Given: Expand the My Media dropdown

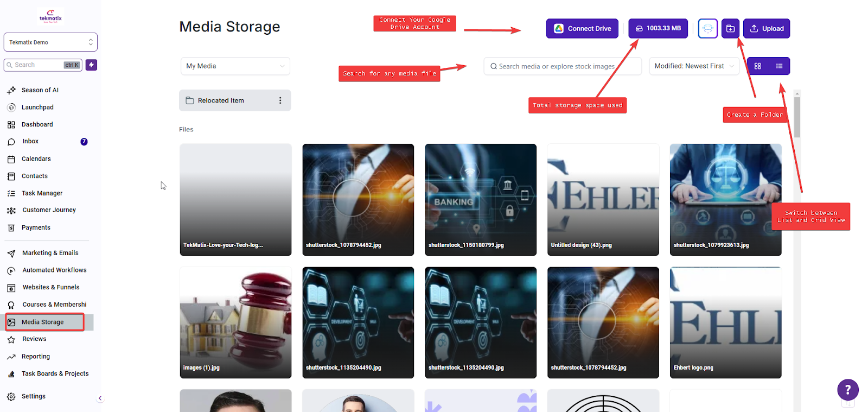Looking at the screenshot, I should coord(235,66).
